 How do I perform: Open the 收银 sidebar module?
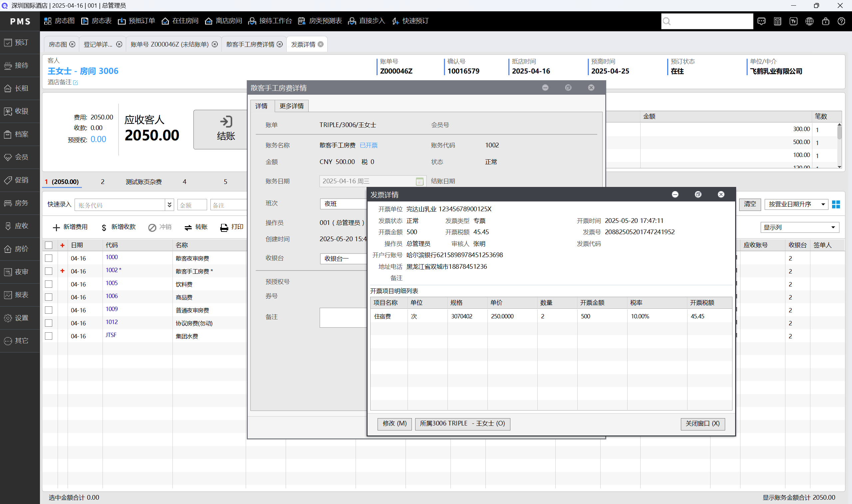[20, 111]
